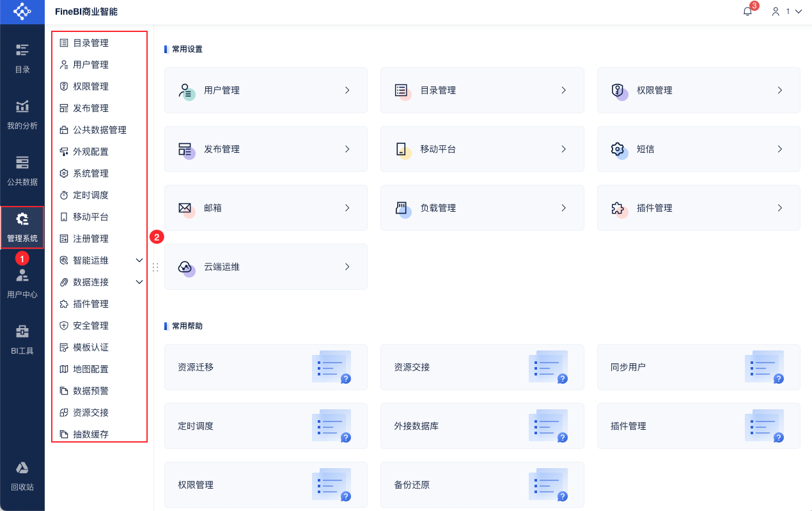Click the 插件管理 puzzle card icon
This screenshot has height=511, width=812.
pyautogui.click(x=619, y=209)
